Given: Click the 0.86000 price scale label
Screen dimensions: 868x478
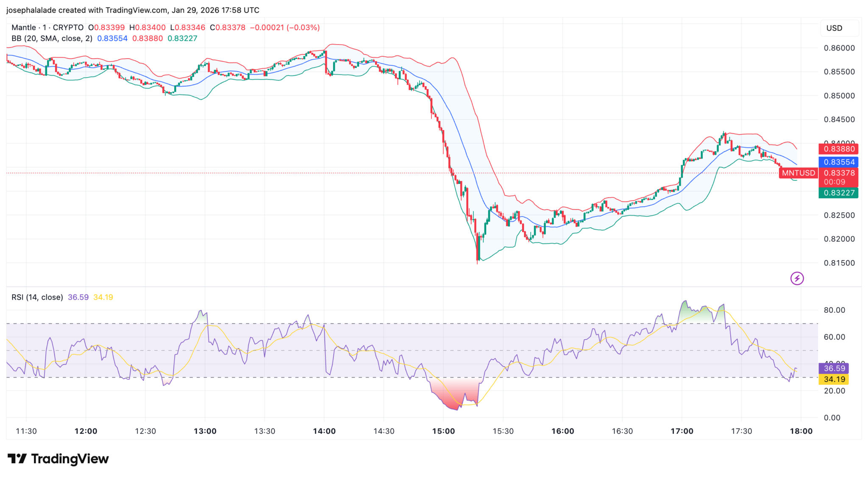Looking at the screenshot, I should pyautogui.click(x=839, y=48).
